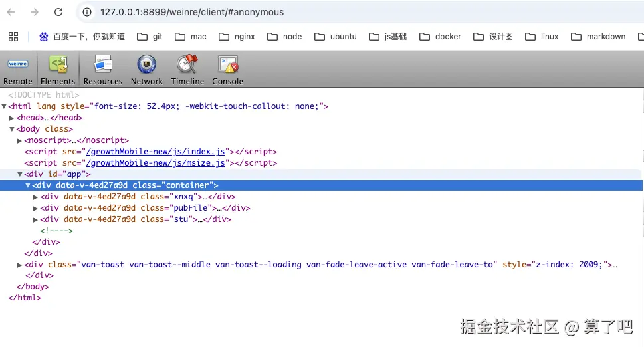Expand the noscript element
This screenshot has height=347, width=644.
[x=19, y=140]
